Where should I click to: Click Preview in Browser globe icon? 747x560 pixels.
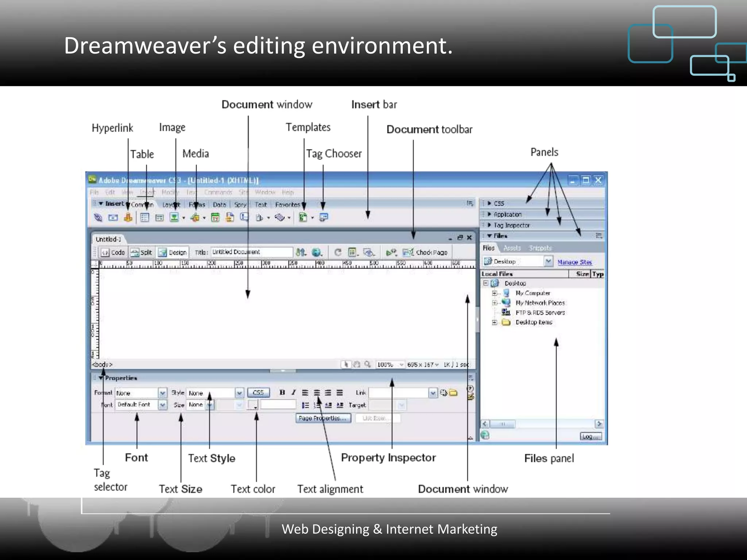317,252
